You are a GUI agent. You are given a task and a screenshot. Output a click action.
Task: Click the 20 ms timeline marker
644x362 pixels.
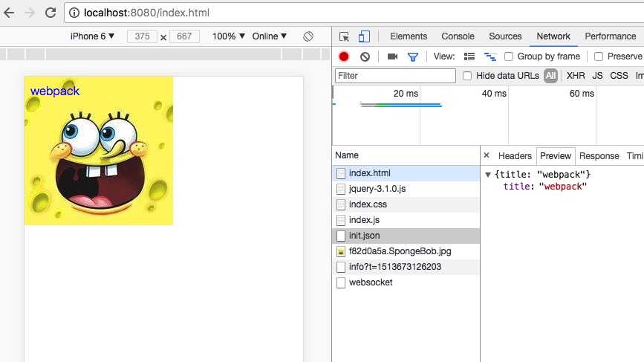[406, 94]
